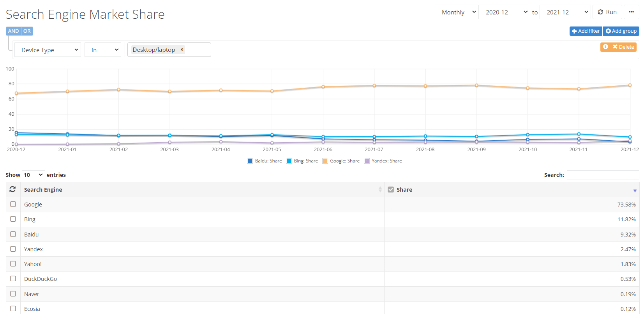Open the 2021-12 end date dropdown
The height and width of the screenshot is (314, 644).
coord(565,12)
